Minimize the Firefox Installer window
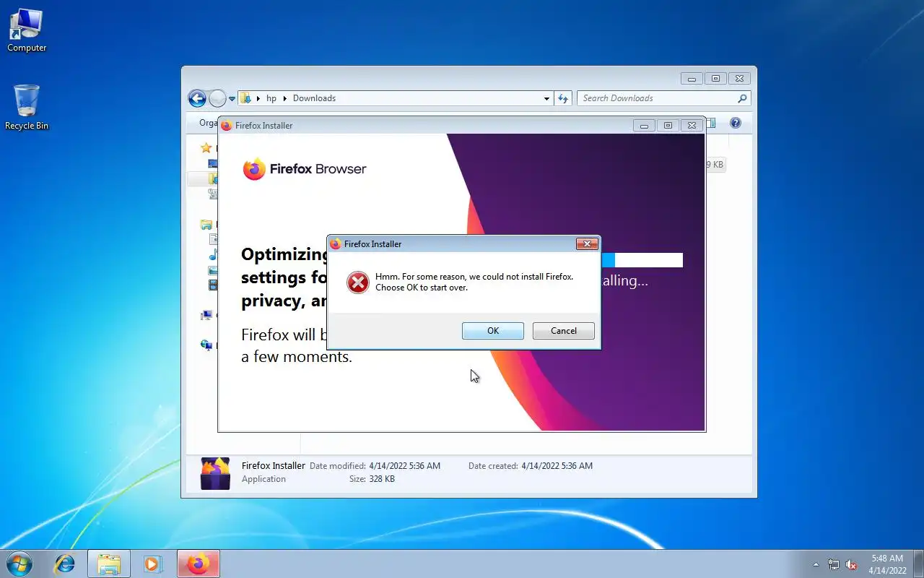 click(x=644, y=126)
